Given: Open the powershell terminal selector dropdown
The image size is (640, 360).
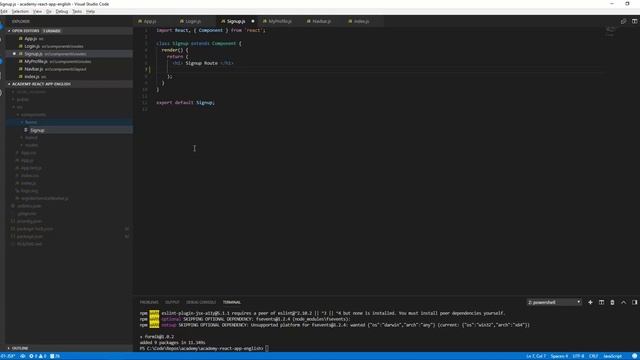Looking at the screenshot, I should pos(554,302).
